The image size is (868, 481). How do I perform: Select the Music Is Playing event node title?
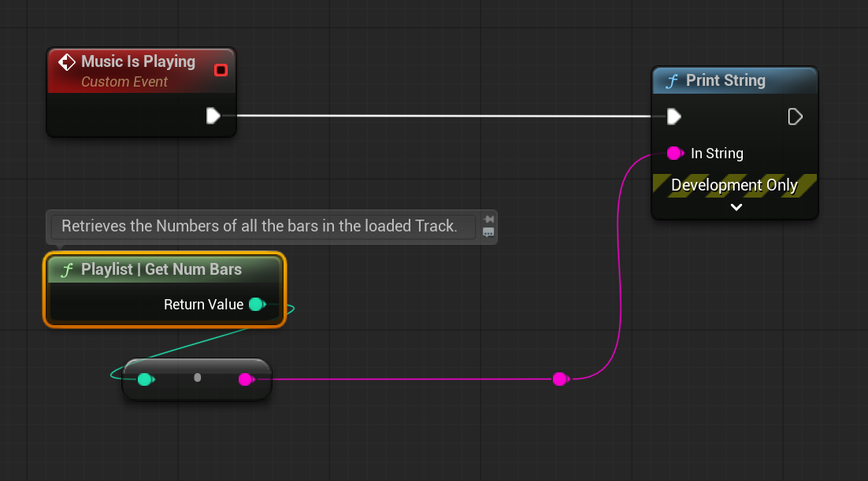[x=138, y=61]
